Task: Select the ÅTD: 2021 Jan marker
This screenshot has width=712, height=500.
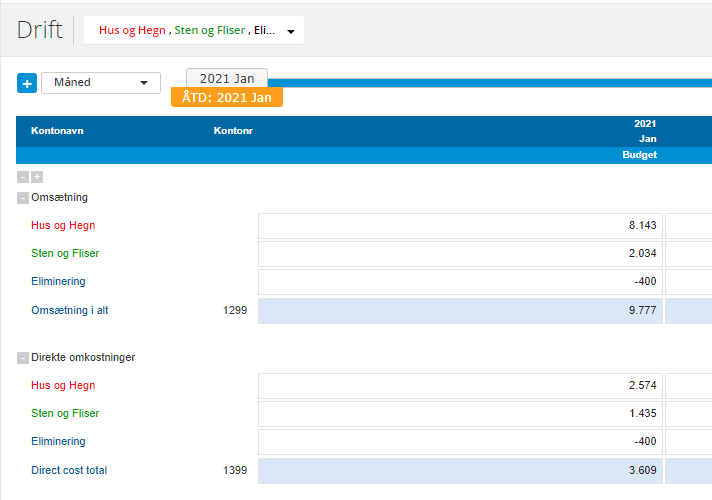Action: (x=227, y=97)
